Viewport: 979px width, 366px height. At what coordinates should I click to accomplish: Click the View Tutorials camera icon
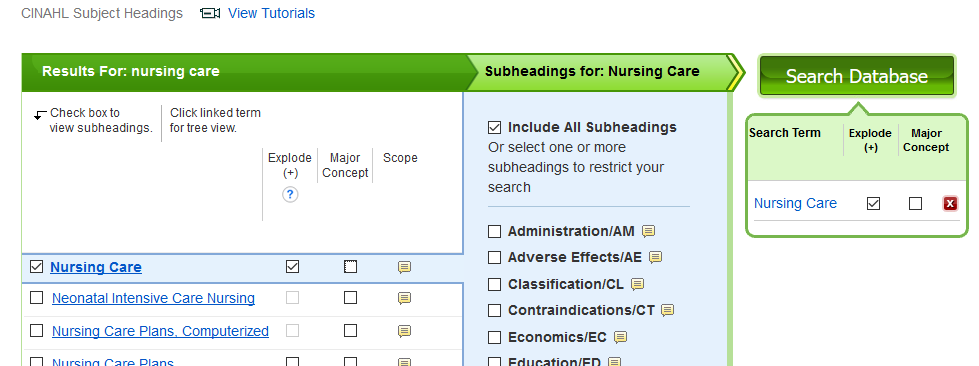click(x=210, y=13)
